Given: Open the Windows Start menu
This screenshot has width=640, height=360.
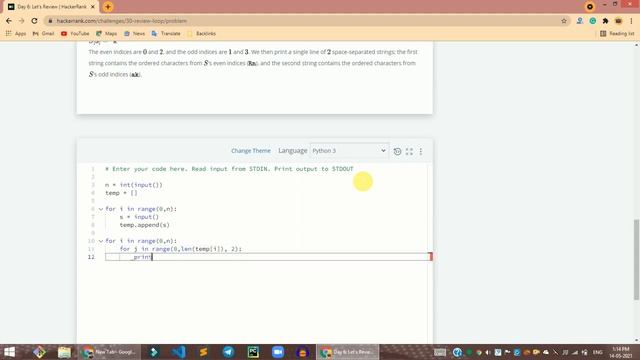Looking at the screenshot, I should pyautogui.click(x=9, y=352).
